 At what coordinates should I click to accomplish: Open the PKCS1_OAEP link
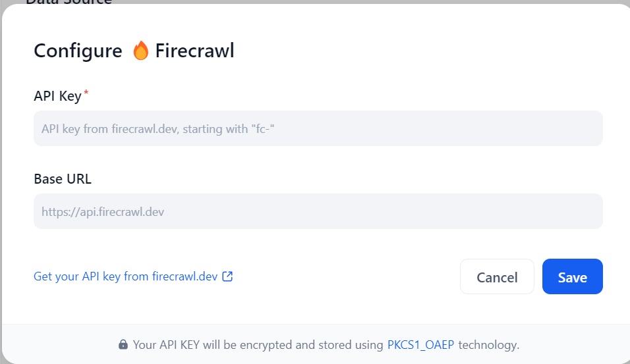click(420, 344)
